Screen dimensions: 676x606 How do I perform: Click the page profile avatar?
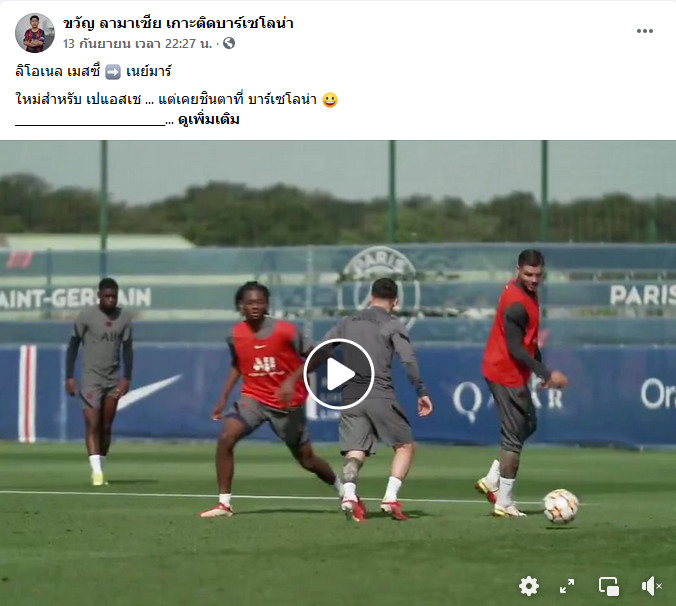(x=34, y=33)
